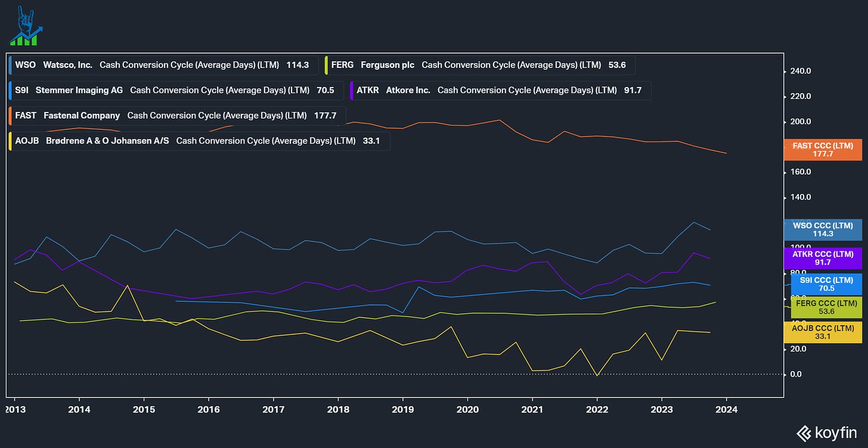Click the Koyfin logo
Image resolution: width=868 pixels, height=448 pixels.
tap(828, 433)
